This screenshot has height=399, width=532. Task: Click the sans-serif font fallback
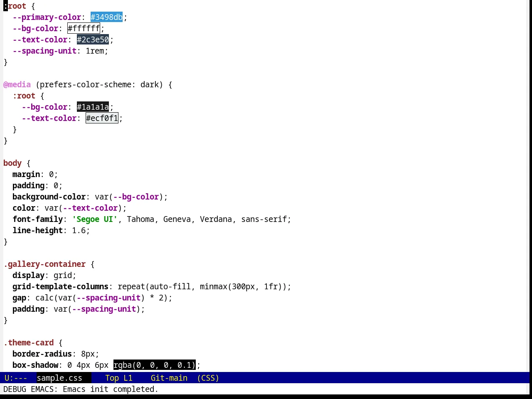[264, 219]
